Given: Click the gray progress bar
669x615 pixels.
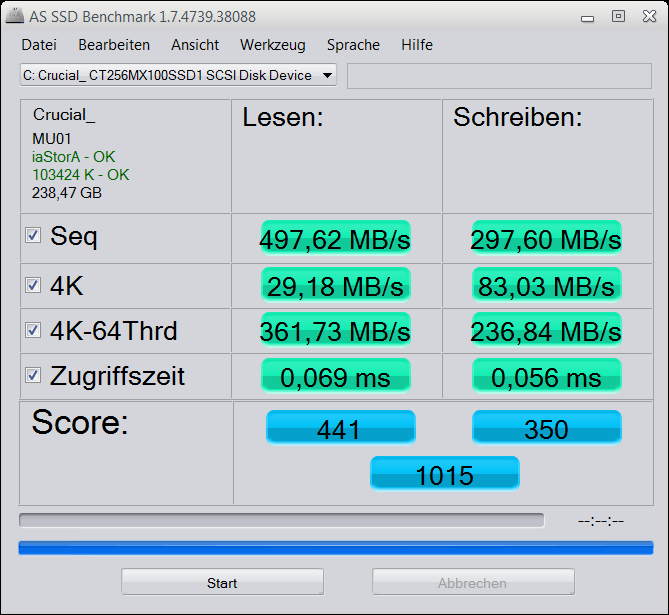Looking at the screenshot, I should (x=282, y=520).
